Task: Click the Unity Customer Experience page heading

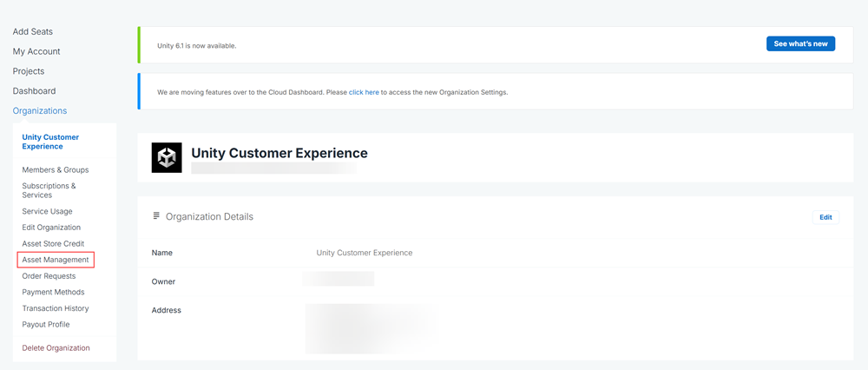Action: click(x=279, y=153)
